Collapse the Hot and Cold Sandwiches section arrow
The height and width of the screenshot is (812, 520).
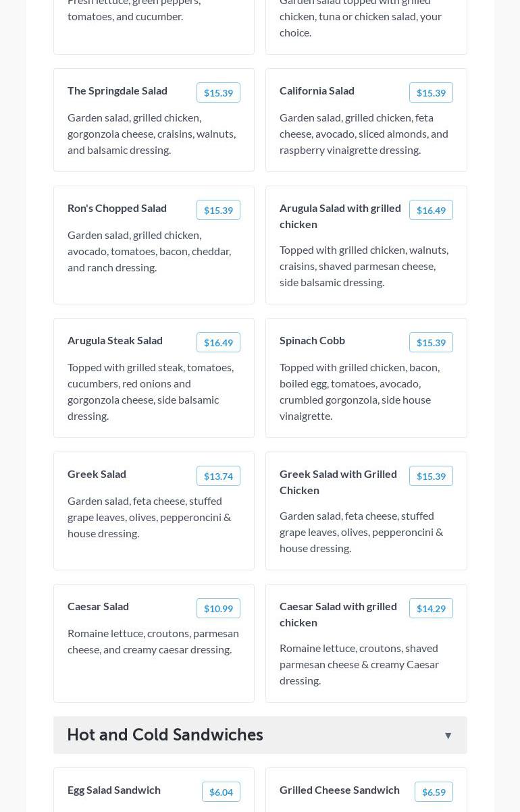point(448,735)
